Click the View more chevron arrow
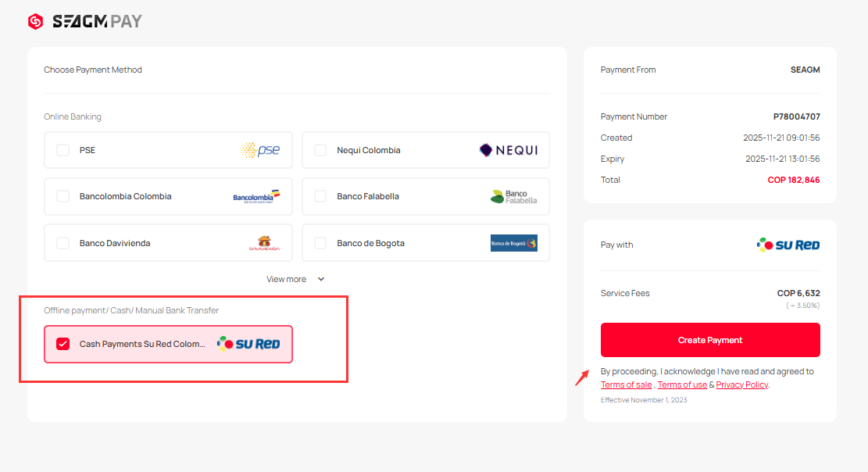The height and width of the screenshot is (472, 868). pyautogui.click(x=320, y=279)
